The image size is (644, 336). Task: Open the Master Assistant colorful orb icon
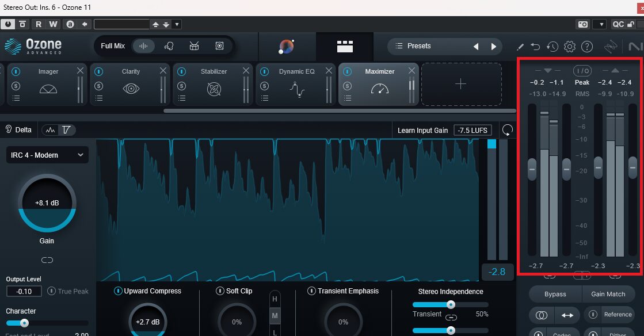click(x=286, y=47)
